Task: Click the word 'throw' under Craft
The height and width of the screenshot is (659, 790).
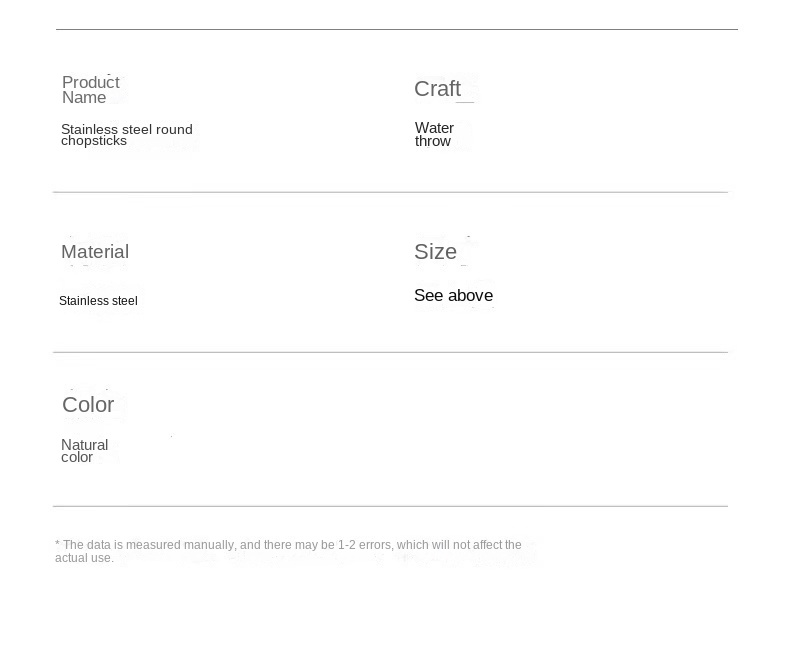Action: click(x=433, y=142)
